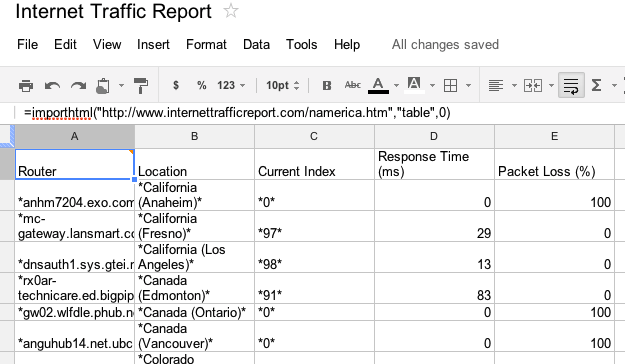Viewport: 625px width, 364px height.
Task: Select the *California (Anaheim)* cell
Action: tap(195, 195)
